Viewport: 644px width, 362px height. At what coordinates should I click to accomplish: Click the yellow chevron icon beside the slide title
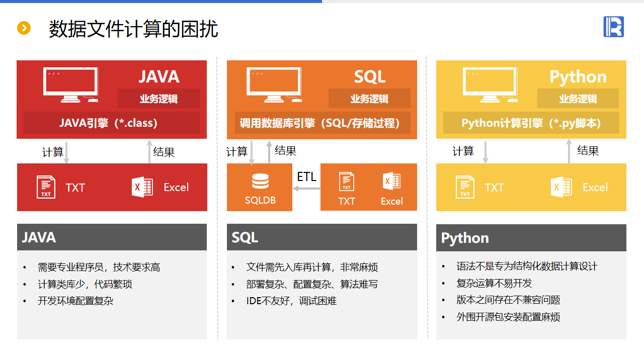coord(24,28)
